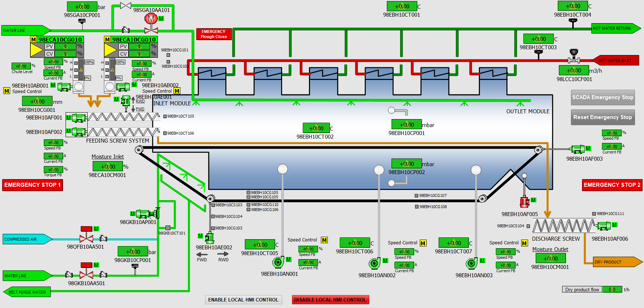Click the water line valve 98GKB10AA501

[86, 275]
